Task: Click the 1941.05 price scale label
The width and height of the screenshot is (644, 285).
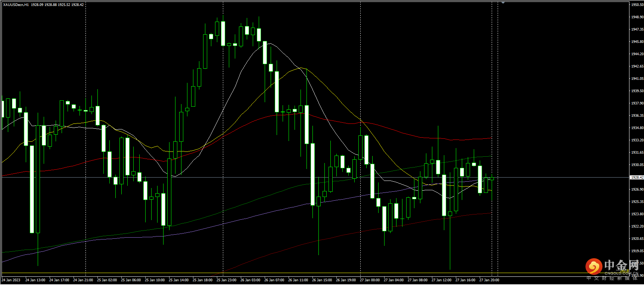Action: click(637, 79)
